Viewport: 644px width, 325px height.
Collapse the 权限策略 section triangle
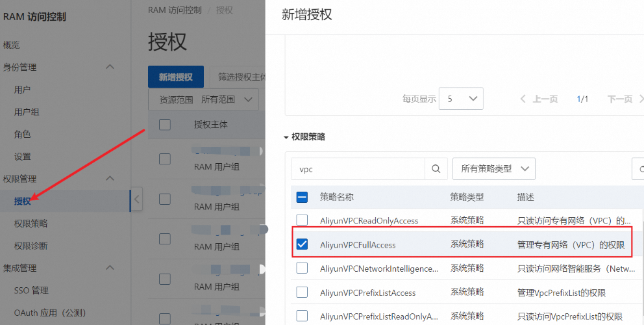click(286, 137)
